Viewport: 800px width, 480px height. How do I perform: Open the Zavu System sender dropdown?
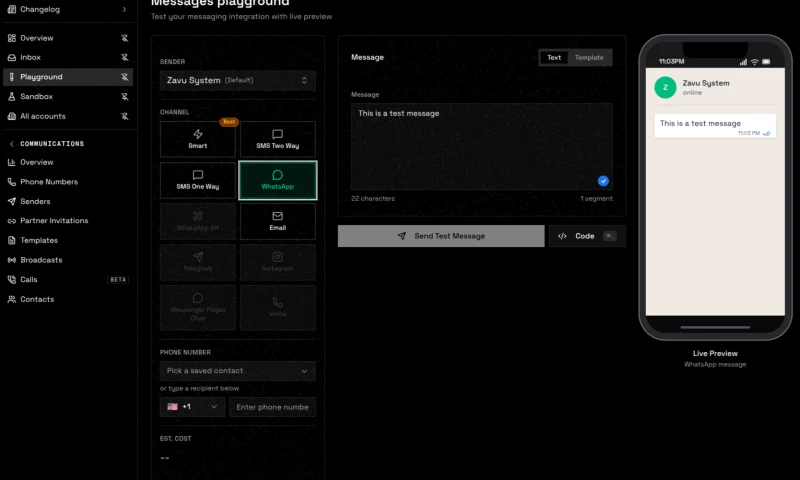click(238, 81)
